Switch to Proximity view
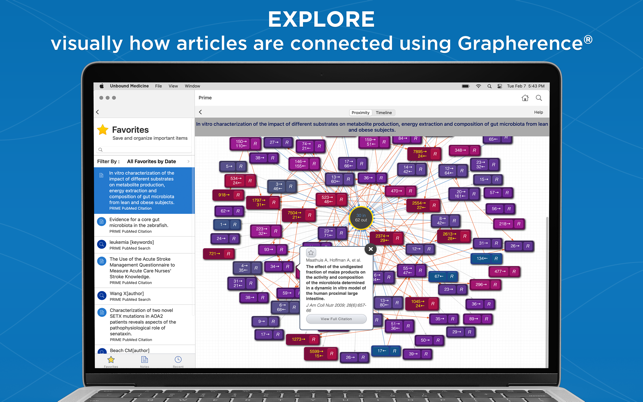 [x=360, y=113]
